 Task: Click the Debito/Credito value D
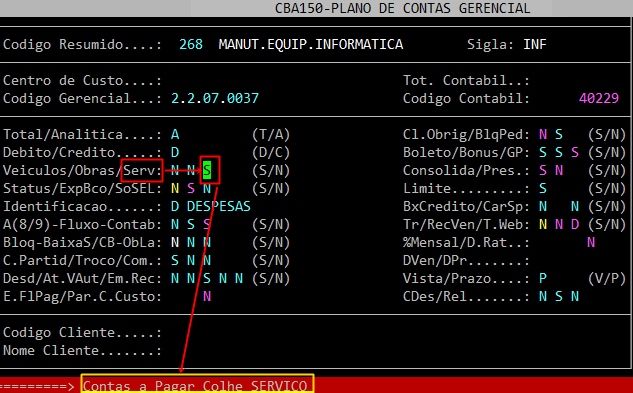(175, 152)
